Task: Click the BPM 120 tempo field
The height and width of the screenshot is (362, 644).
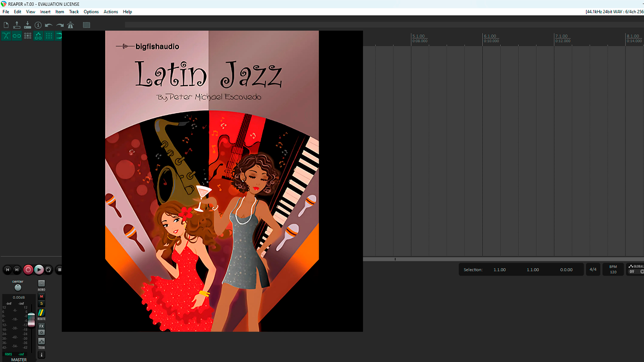Action: click(x=613, y=270)
